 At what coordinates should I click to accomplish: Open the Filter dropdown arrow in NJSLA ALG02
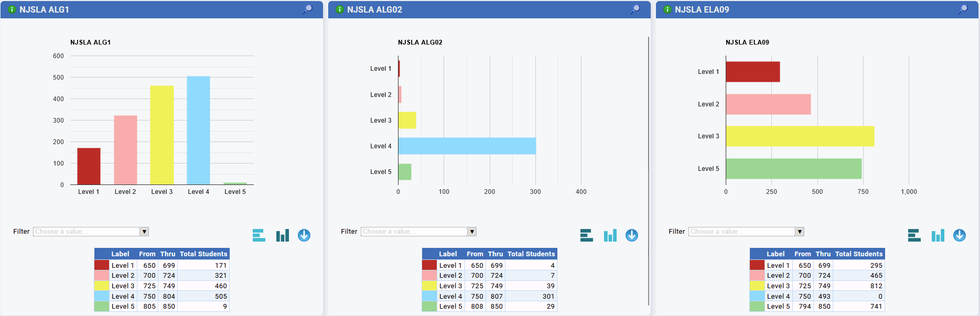472,232
